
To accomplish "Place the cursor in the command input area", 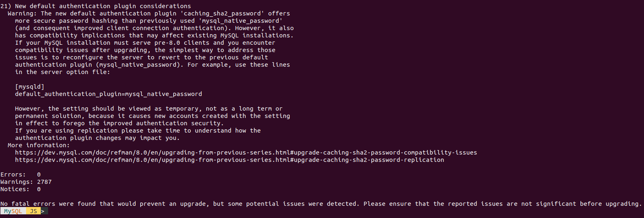I will coord(163,211).
